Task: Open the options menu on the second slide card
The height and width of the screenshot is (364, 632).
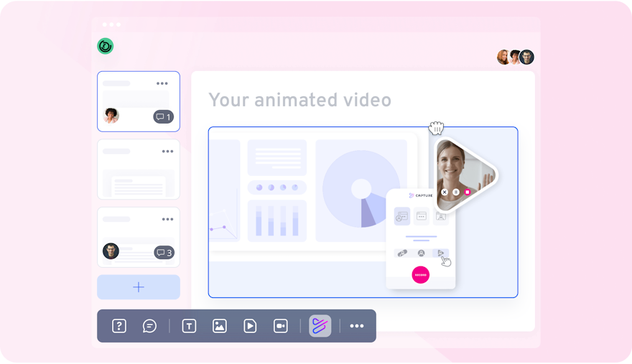Action: point(167,151)
